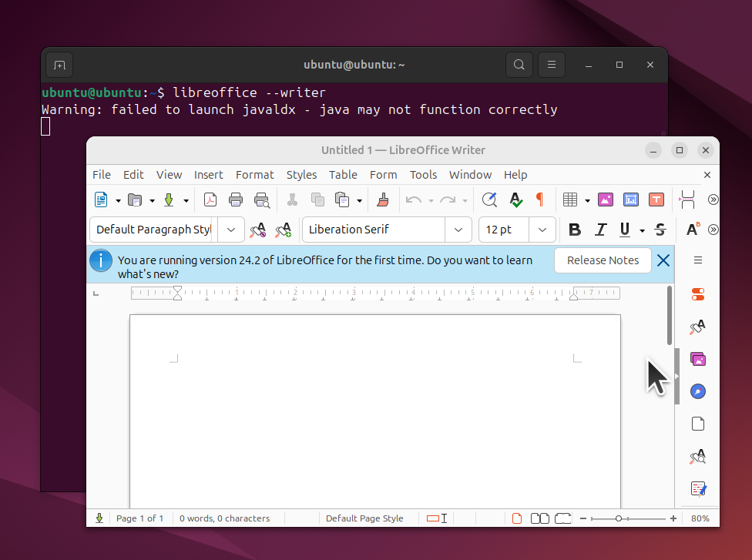Open underline style dropdown arrow

642,230
